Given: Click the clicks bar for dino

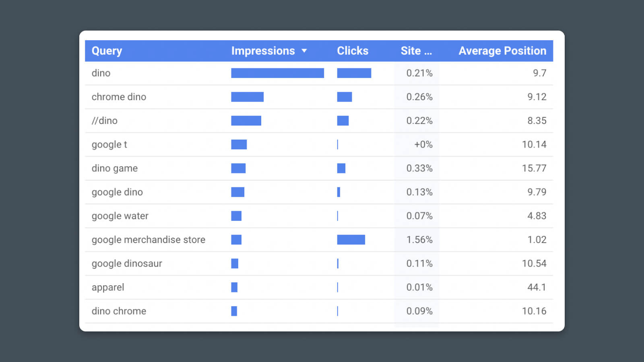Looking at the screenshot, I should [354, 73].
